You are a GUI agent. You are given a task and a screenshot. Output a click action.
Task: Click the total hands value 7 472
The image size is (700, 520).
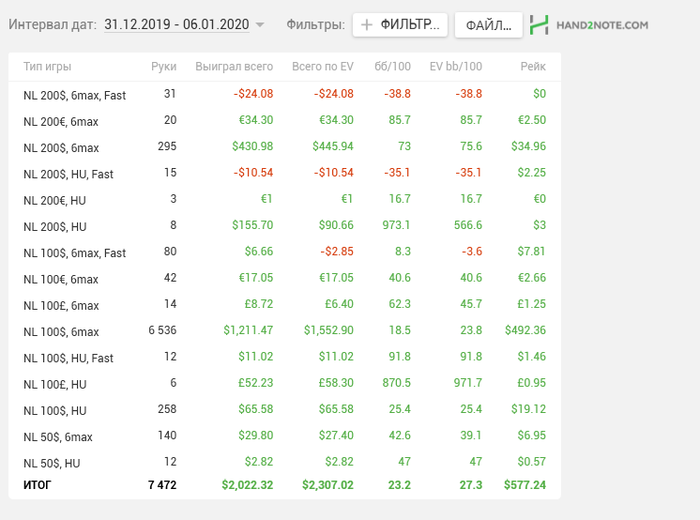162,485
